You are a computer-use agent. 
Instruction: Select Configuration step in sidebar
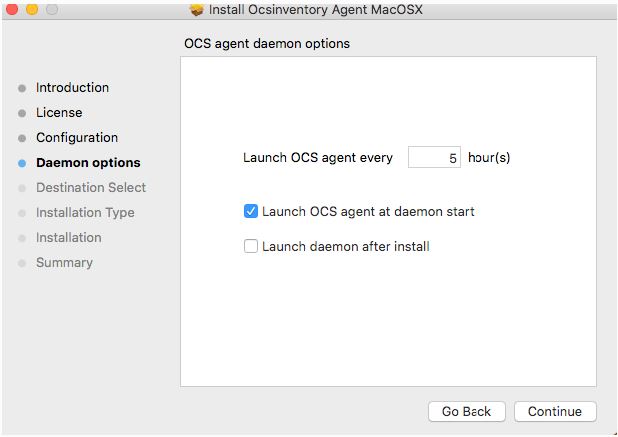click(77, 138)
